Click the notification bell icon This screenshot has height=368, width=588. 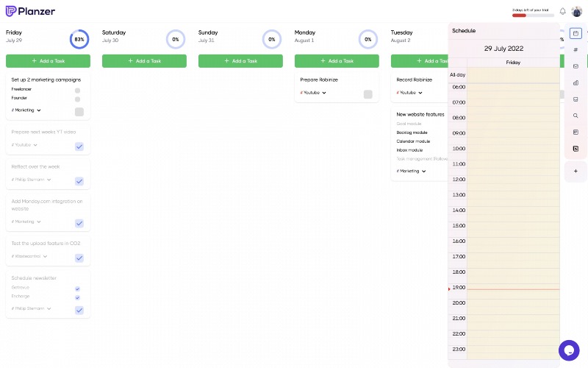click(x=563, y=11)
